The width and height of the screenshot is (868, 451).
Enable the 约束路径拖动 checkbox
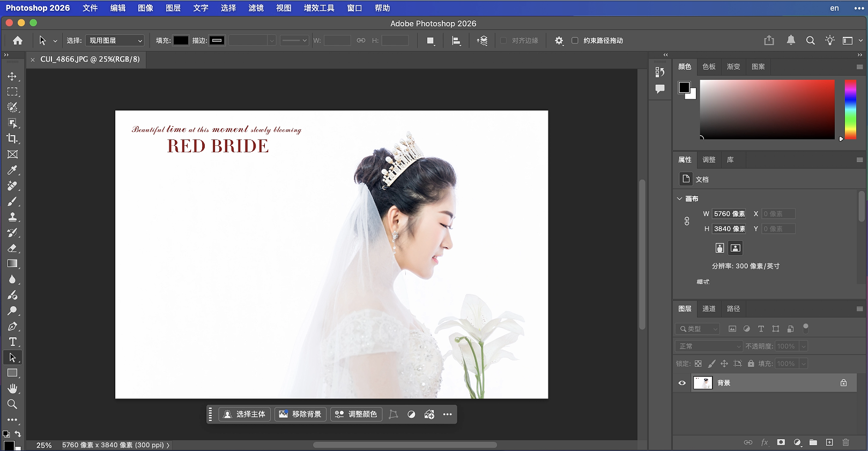coord(575,40)
